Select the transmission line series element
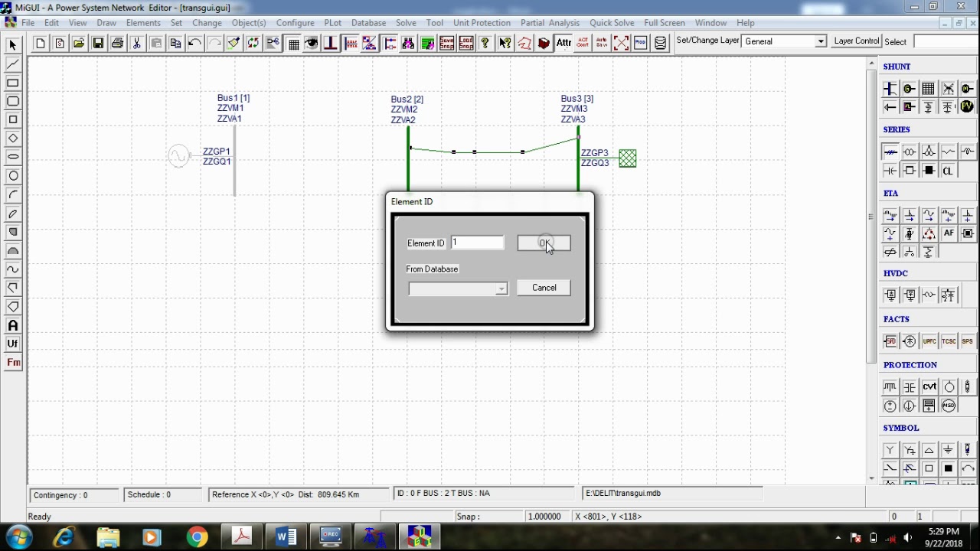980x551 pixels. (890, 152)
